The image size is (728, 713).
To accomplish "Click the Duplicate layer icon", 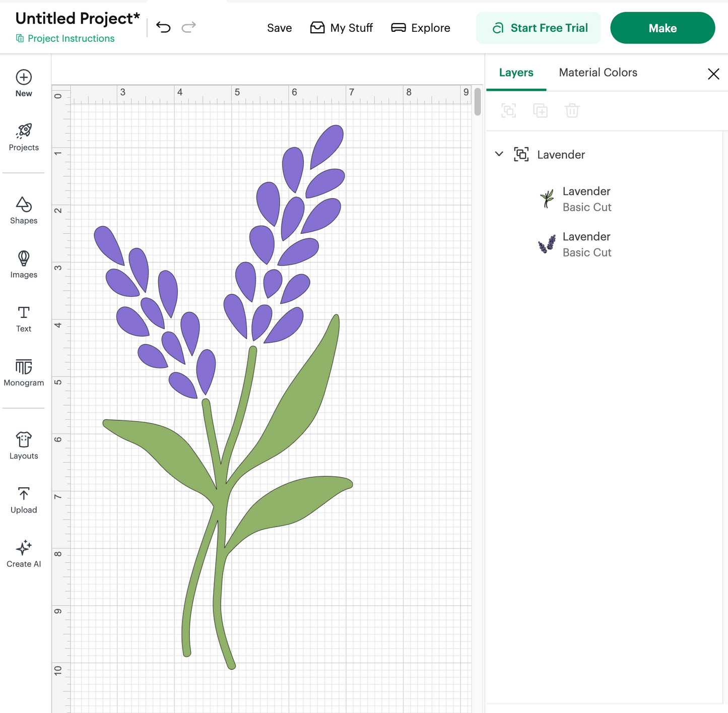I will [541, 110].
